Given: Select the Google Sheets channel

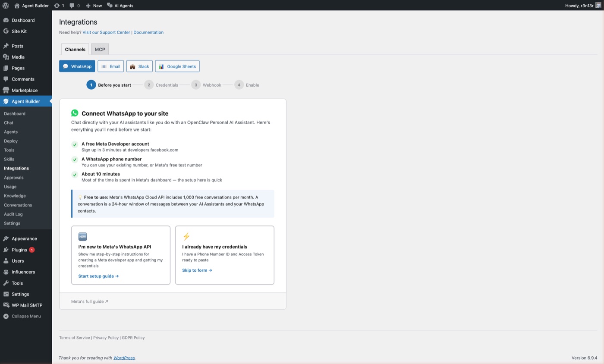Looking at the screenshot, I should click(x=177, y=66).
